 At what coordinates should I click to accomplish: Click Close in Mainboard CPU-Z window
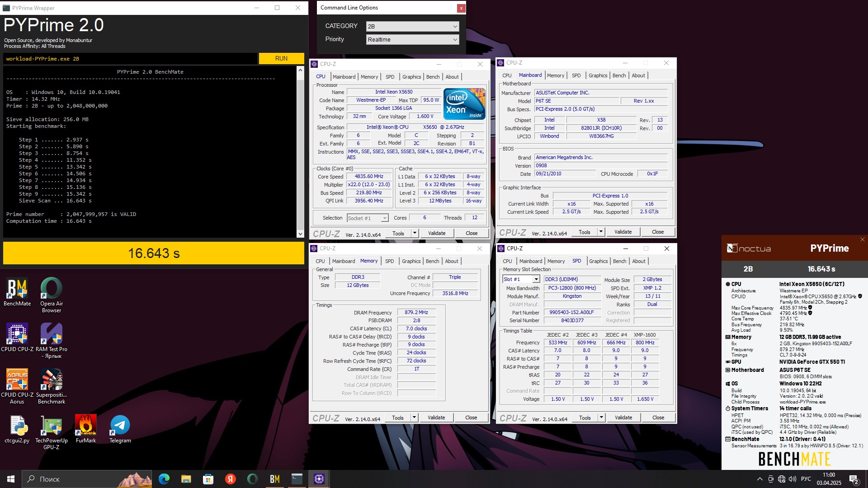click(658, 232)
